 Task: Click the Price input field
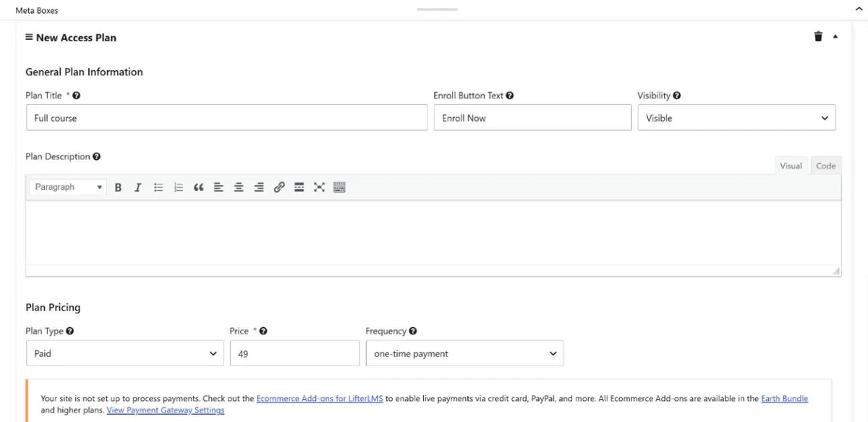pos(294,353)
